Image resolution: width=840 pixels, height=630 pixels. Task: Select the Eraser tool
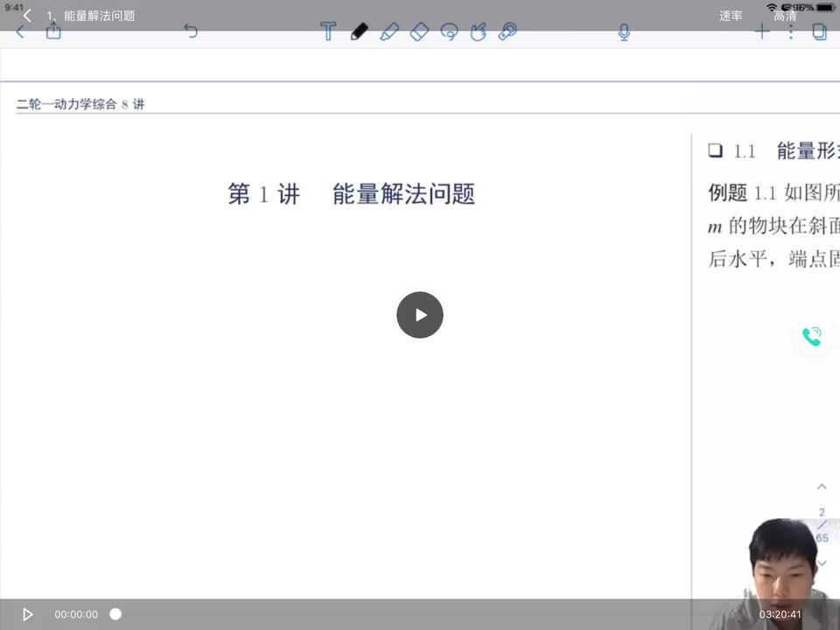tap(419, 31)
